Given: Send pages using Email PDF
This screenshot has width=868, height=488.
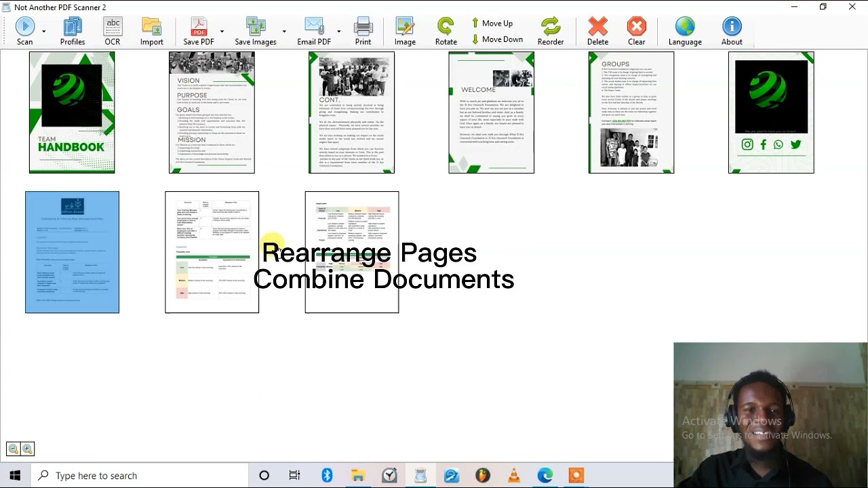Looking at the screenshot, I should pos(314,31).
